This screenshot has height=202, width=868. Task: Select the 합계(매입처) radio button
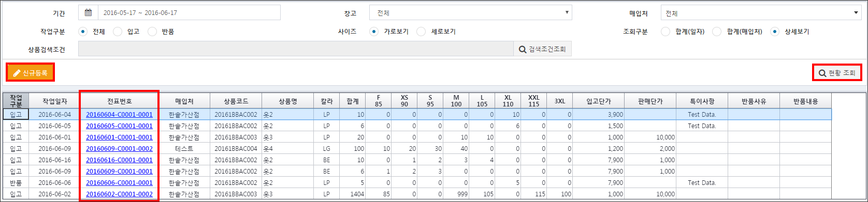pyautogui.click(x=717, y=32)
